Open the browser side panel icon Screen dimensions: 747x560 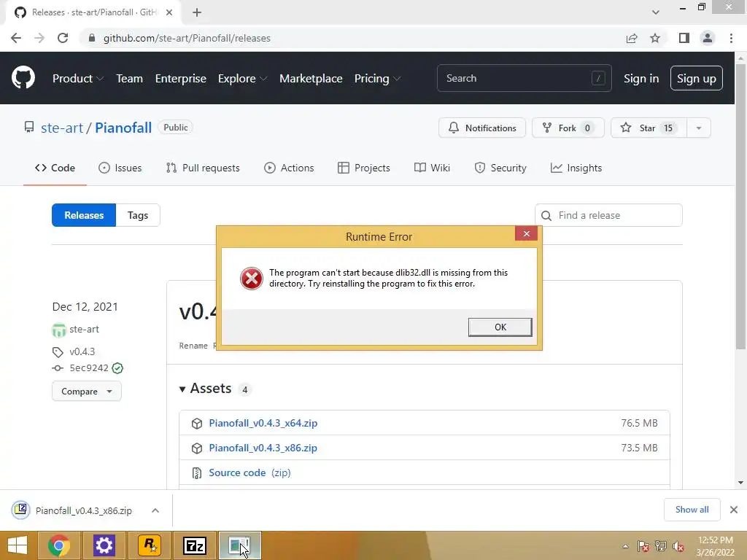(684, 38)
